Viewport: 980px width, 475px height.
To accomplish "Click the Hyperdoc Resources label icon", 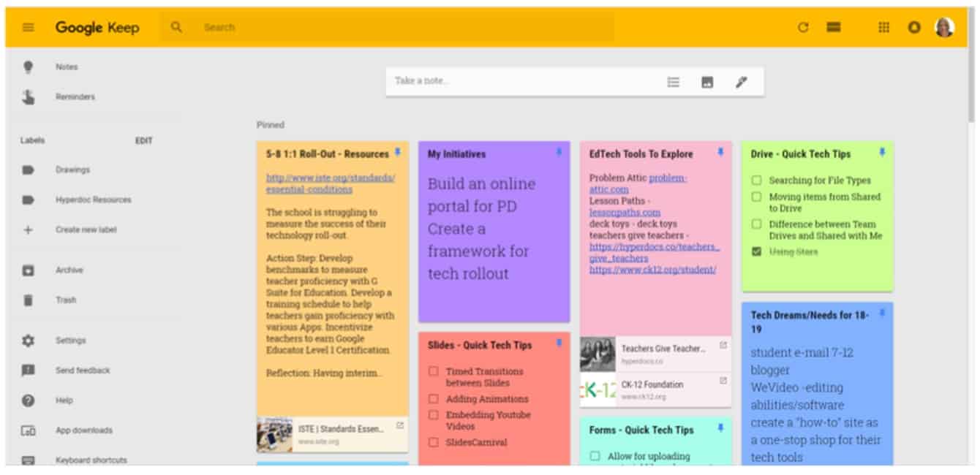I will click(28, 199).
